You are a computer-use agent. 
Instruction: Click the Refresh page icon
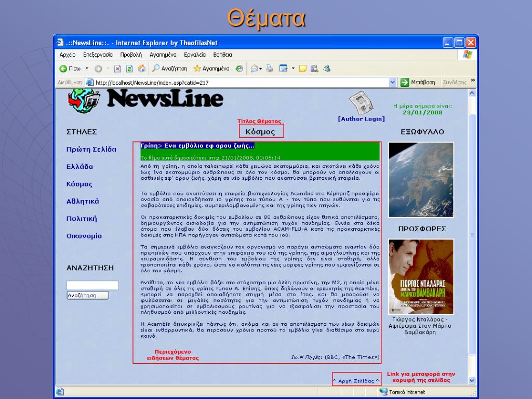129,69
